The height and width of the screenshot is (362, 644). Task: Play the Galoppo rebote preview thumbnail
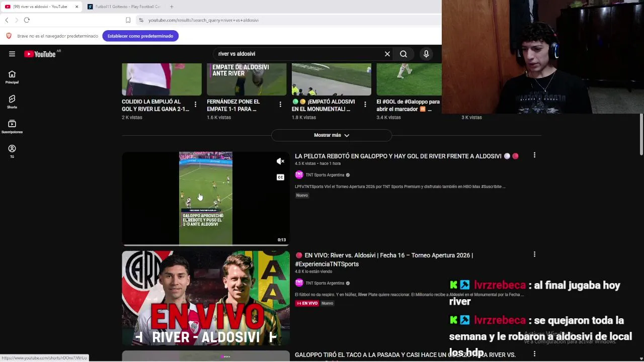[x=206, y=198]
